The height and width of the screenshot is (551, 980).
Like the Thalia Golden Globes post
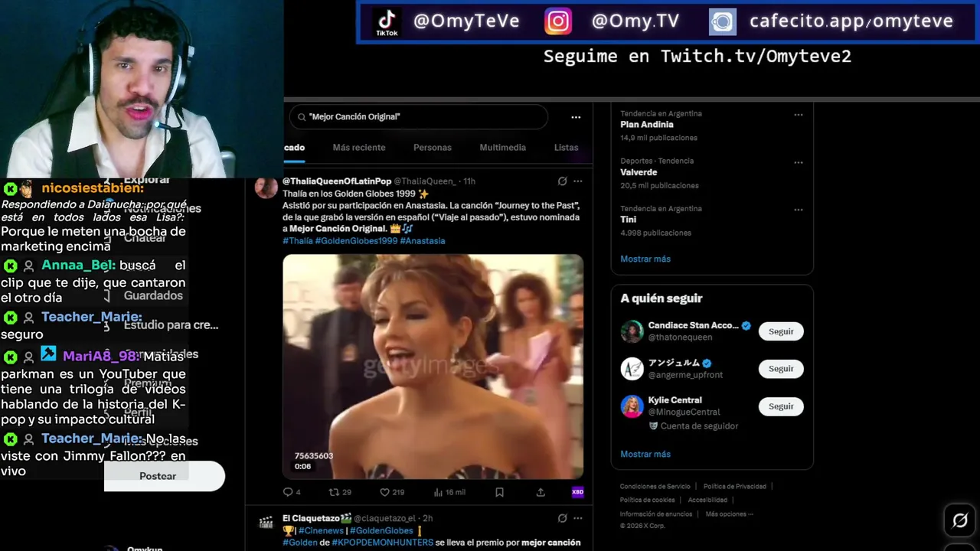point(392,492)
